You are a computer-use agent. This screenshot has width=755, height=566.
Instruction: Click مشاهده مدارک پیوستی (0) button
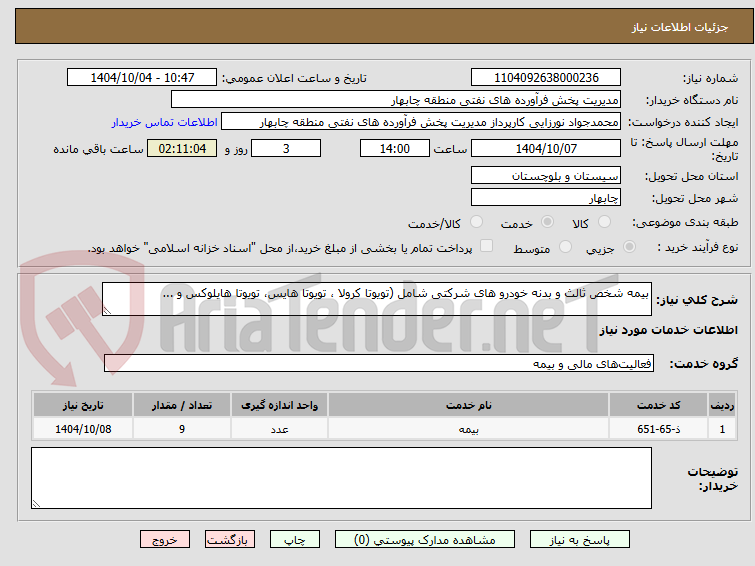click(425, 540)
